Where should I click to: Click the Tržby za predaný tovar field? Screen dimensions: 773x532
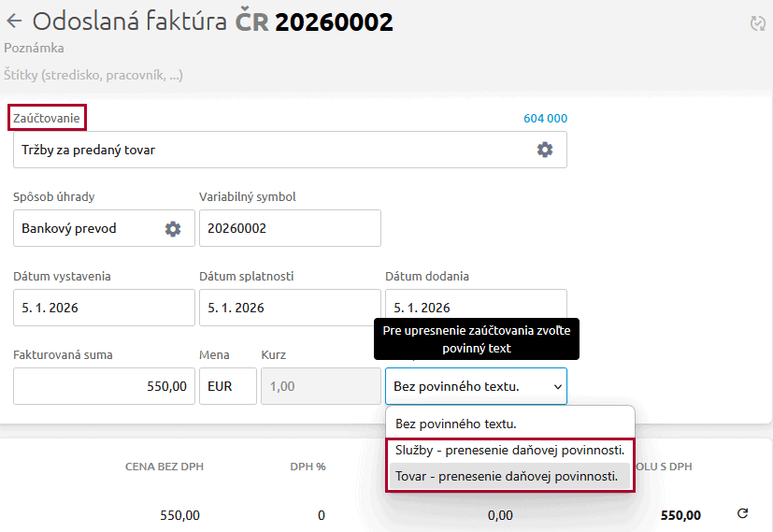point(271,150)
